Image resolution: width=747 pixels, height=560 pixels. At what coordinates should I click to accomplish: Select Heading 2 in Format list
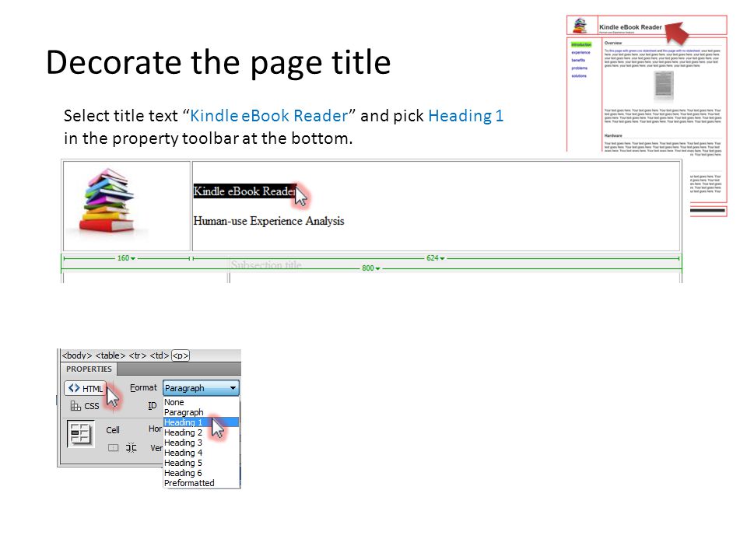[x=201, y=432]
